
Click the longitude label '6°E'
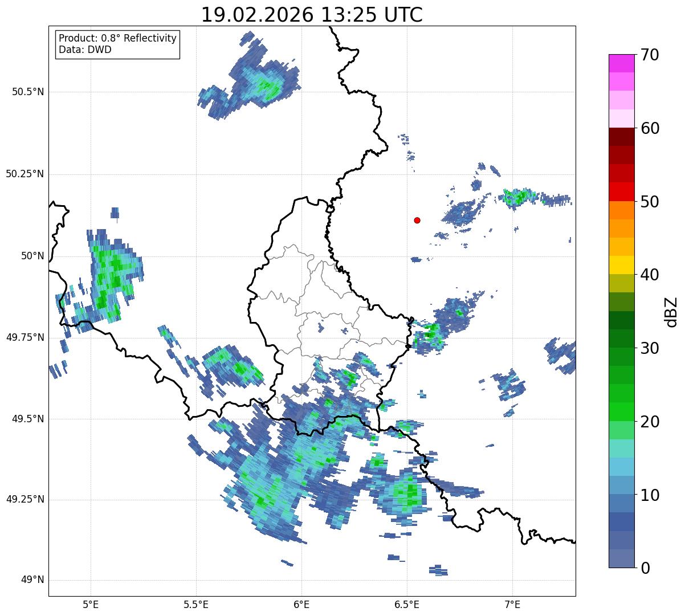301,605
